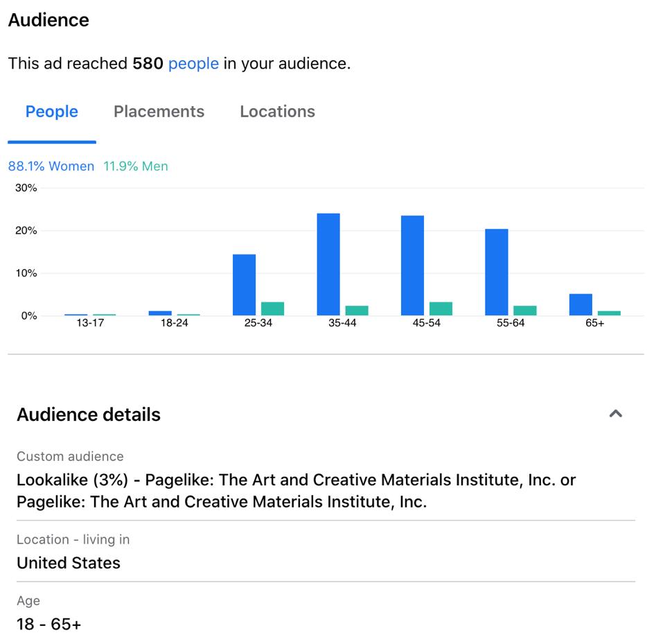Screen dimensions: 647x644
Task: Open the Placements tab
Action: (x=159, y=112)
